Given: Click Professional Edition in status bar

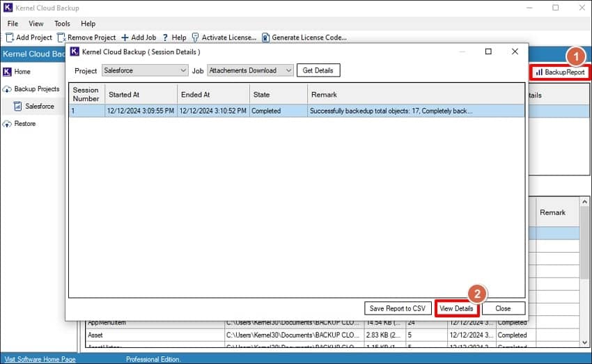Looking at the screenshot, I should (x=153, y=359).
